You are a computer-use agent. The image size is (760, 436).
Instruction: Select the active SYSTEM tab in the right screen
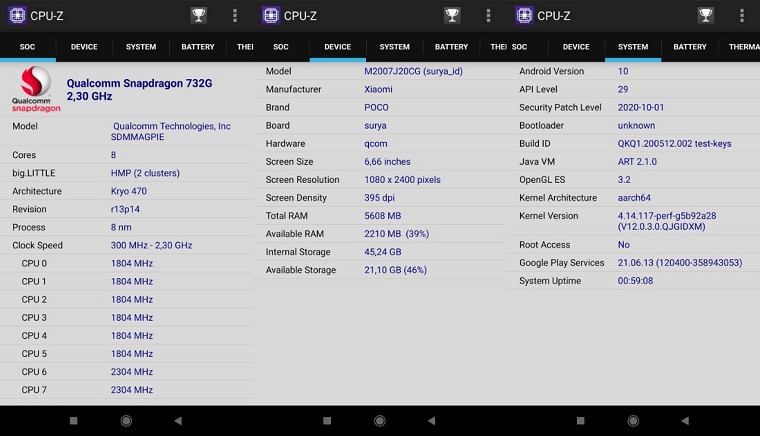click(633, 47)
